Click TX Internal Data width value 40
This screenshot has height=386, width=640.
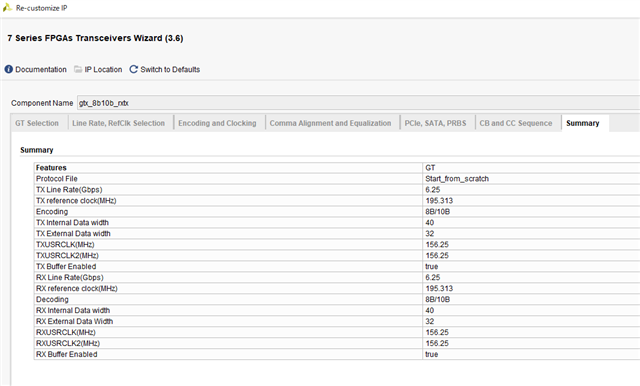(x=430, y=223)
